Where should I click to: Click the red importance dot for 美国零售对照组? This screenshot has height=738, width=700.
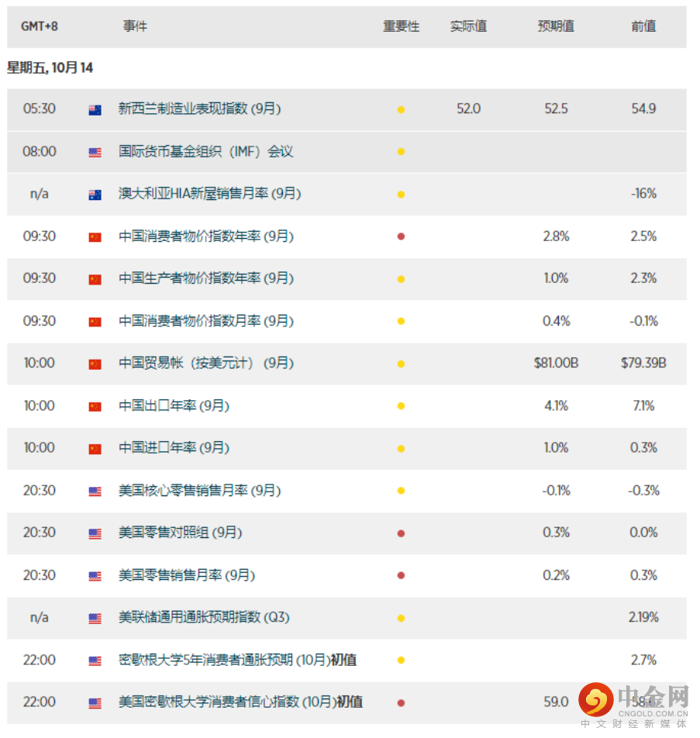(401, 533)
